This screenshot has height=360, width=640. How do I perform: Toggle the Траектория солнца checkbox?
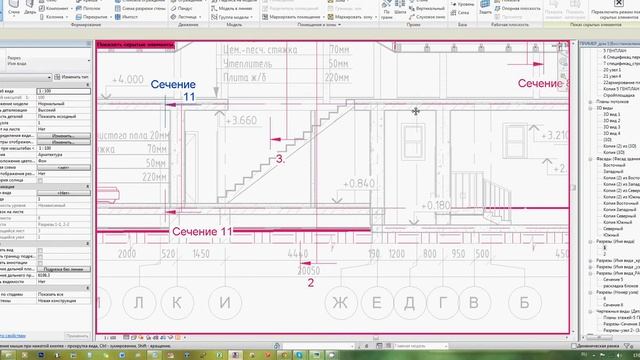40,180
